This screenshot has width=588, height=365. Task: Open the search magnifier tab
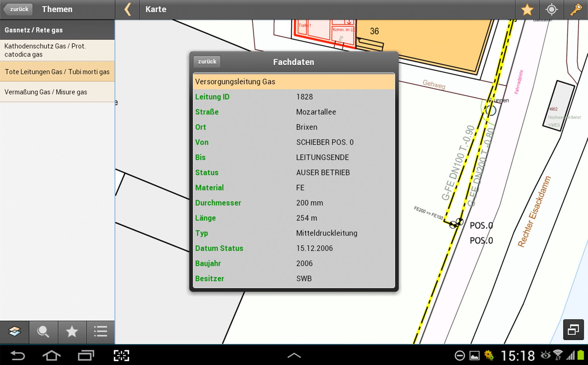coord(43,331)
